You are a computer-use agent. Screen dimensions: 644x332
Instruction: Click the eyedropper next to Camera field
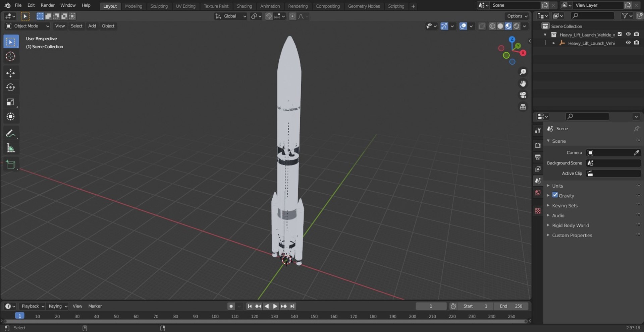click(x=636, y=153)
